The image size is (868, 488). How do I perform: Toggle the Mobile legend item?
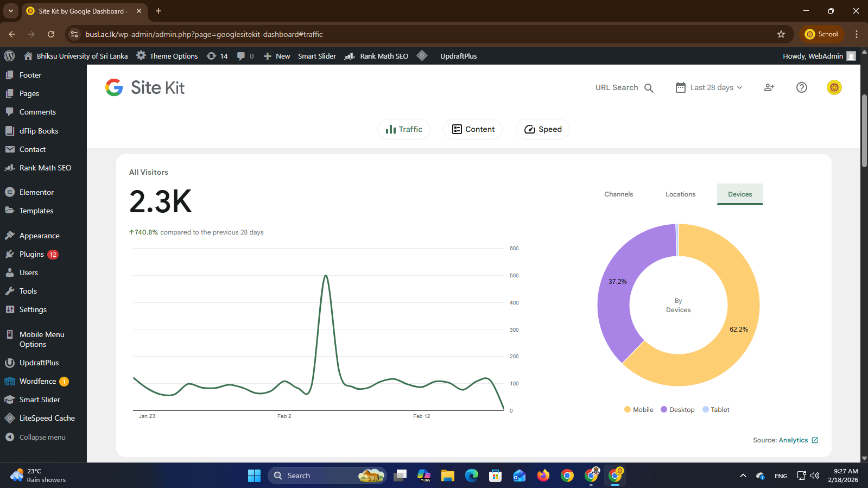pos(638,410)
